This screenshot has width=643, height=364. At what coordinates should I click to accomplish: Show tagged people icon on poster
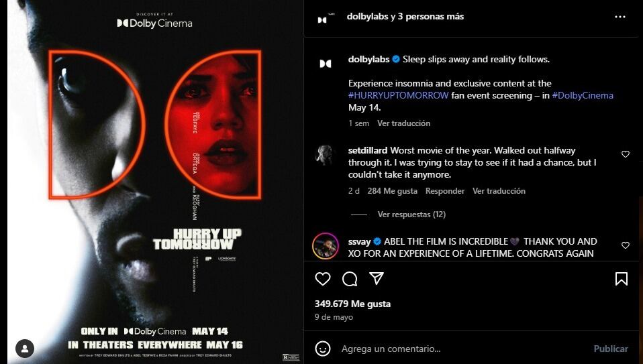click(25, 349)
